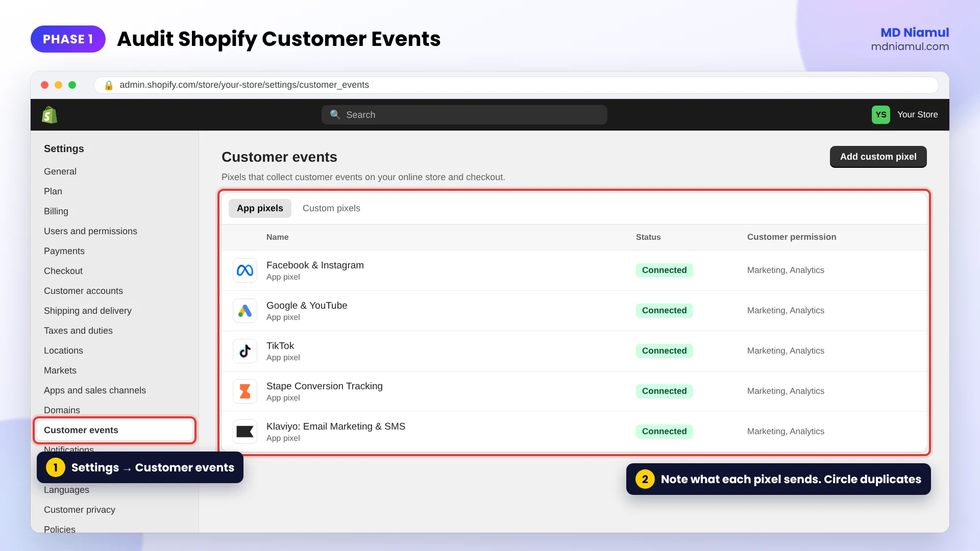980x551 pixels.
Task: Open General settings
Action: coord(60,171)
